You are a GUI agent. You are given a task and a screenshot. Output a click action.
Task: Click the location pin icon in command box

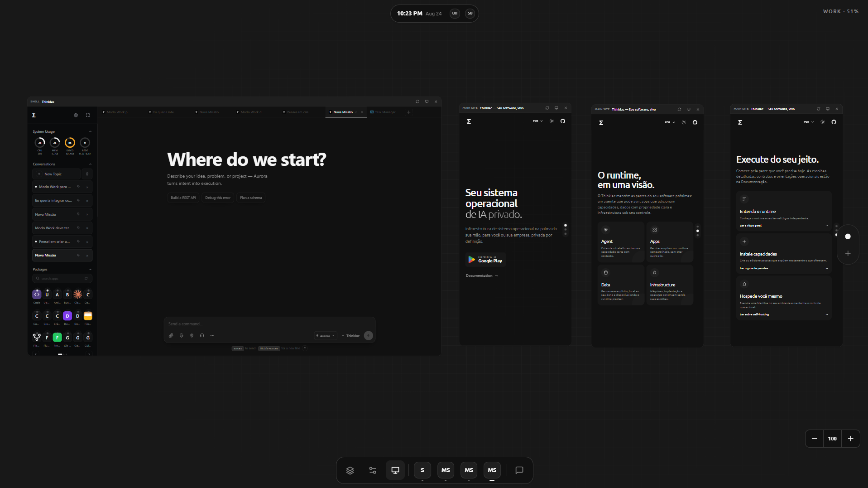(192, 336)
